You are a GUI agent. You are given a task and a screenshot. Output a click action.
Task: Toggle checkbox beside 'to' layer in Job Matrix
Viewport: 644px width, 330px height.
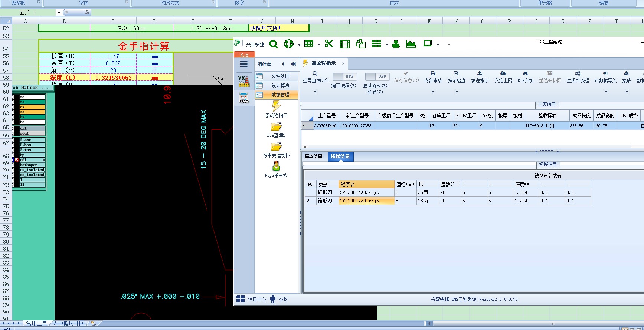pos(13,97)
